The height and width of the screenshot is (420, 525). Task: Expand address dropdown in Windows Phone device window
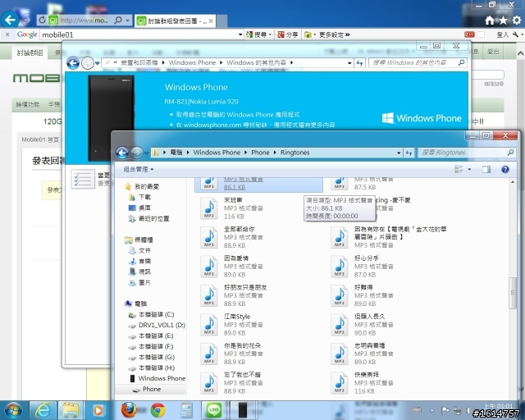pyautogui.click(x=349, y=63)
